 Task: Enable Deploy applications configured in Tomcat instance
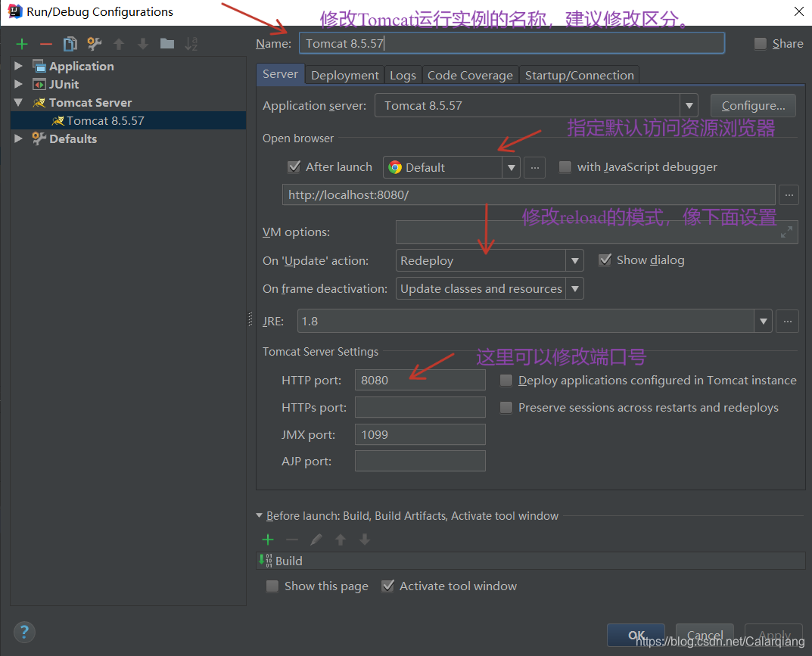pyautogui.click(x=506, y=381)
